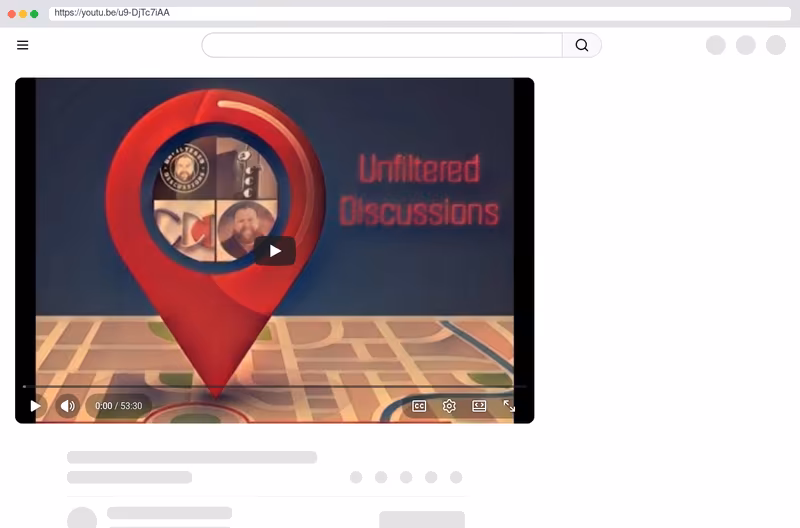This screenshot has width=800, height=528.
Task: Minimize window with the yellow button
Action: click(x=23, y=14)
